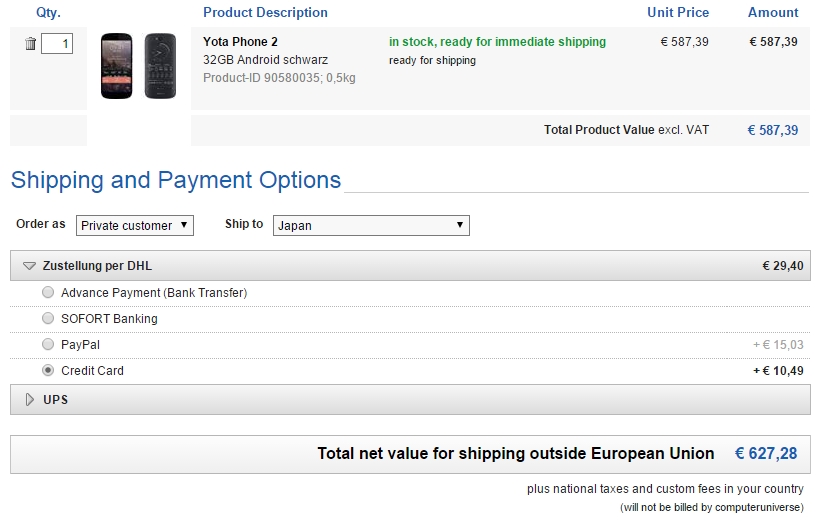The width and height of the screenshot is (820, 521).
Task: Collapse the Zustellung per DHL section
Action: (x=97, y=266)
